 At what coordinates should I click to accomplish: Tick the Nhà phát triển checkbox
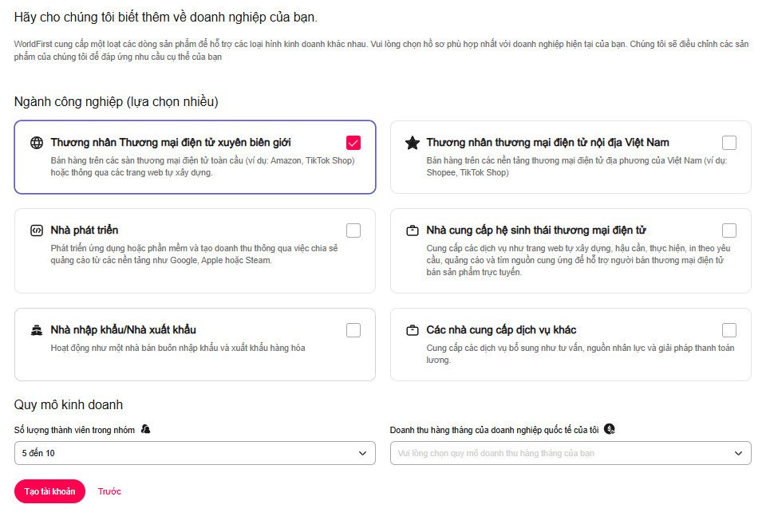coord(353,231)
